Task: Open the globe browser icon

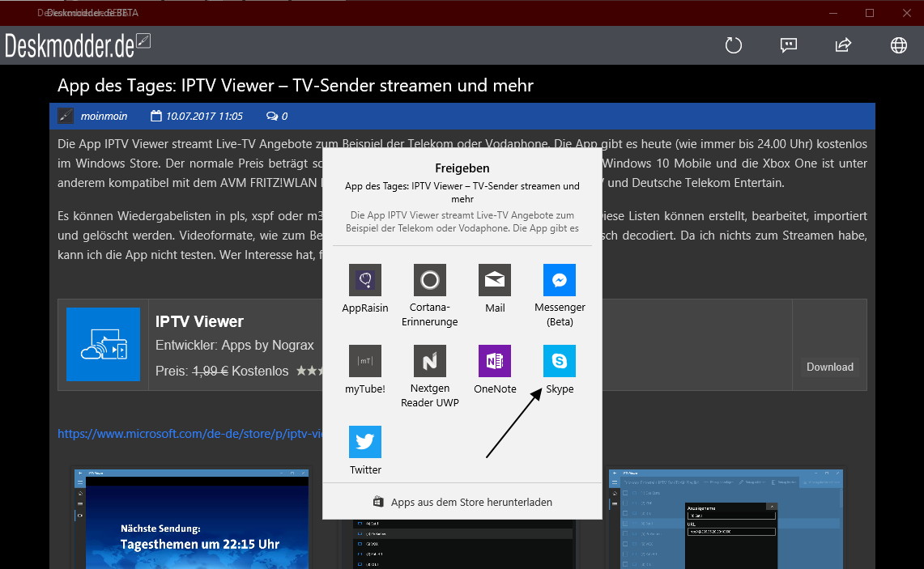Action: click(x=899, y=45)
